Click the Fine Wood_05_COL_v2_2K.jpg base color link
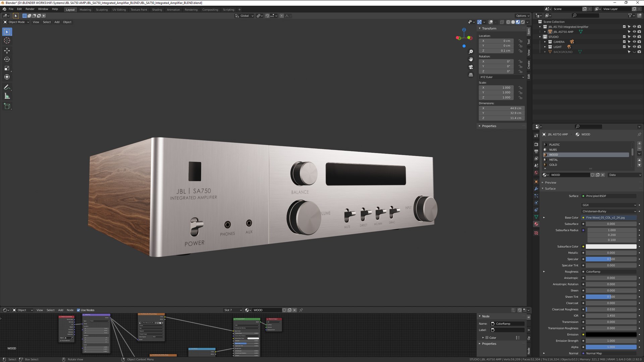This screenshot has width=644, height=362. coord(609,218)
